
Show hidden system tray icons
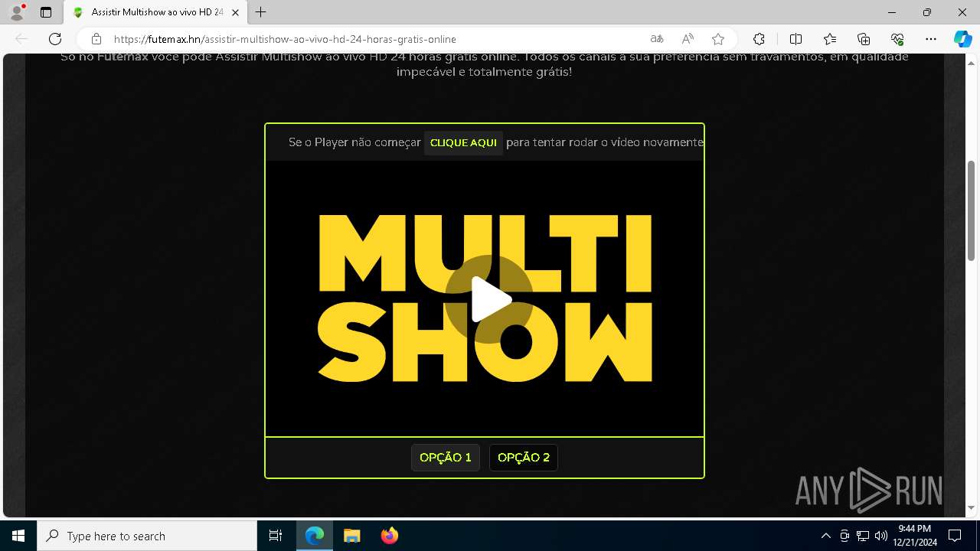click(825, 536)
